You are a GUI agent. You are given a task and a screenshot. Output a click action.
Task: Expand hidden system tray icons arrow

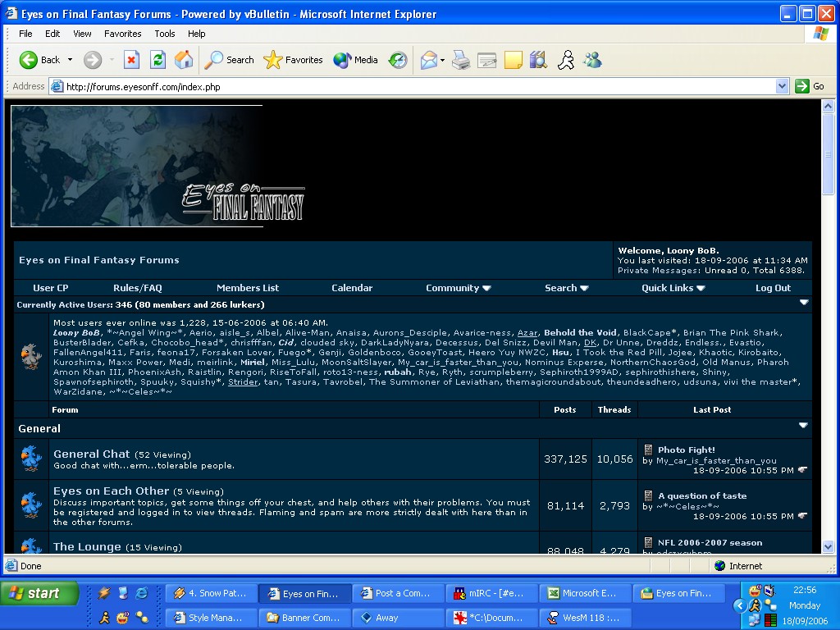[x=740, y=606]
